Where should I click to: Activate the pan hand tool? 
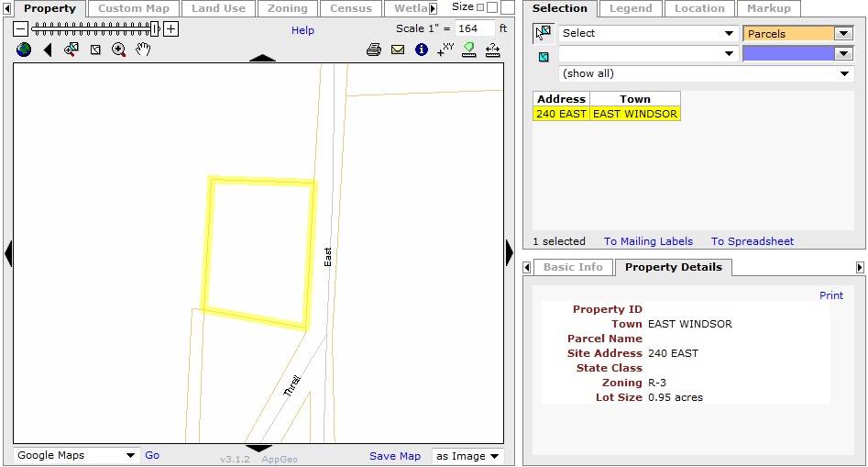pyautogui.click(x=143, y=50)
